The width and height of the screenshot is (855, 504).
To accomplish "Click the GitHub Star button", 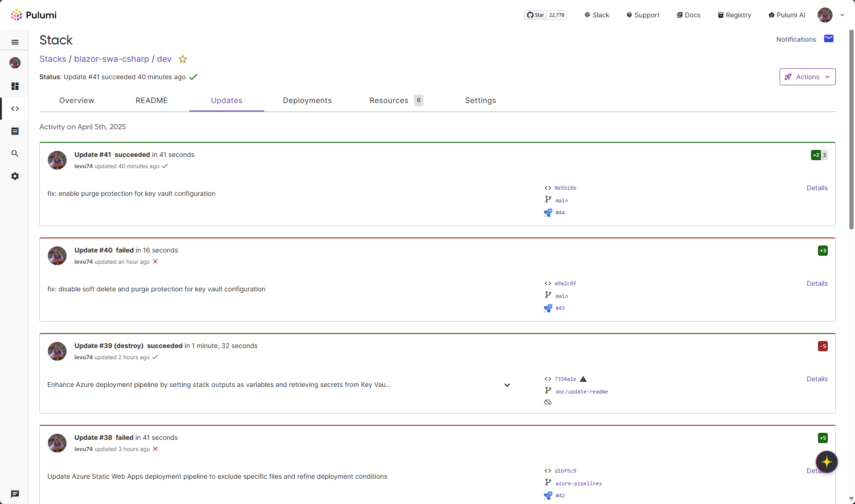I will pos(535,15).
